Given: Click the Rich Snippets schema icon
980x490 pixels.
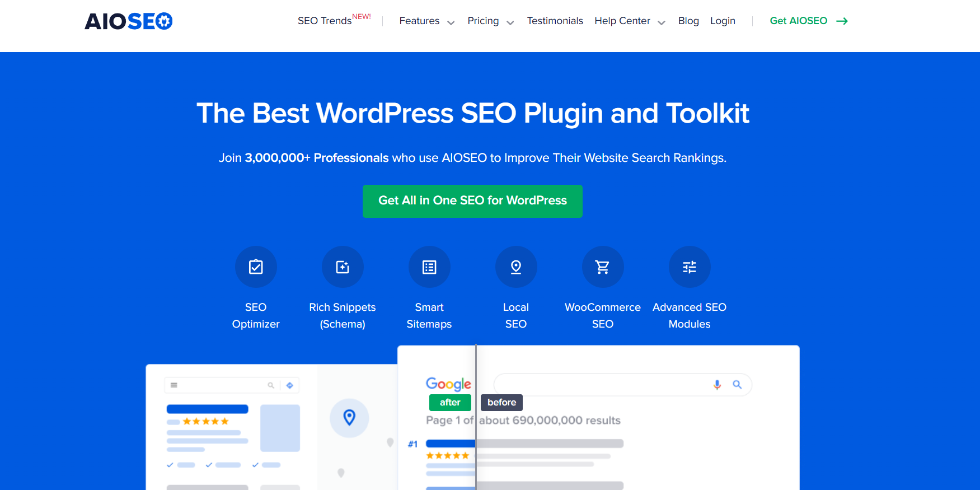Looking at the screenshot, I should point(343,267).
